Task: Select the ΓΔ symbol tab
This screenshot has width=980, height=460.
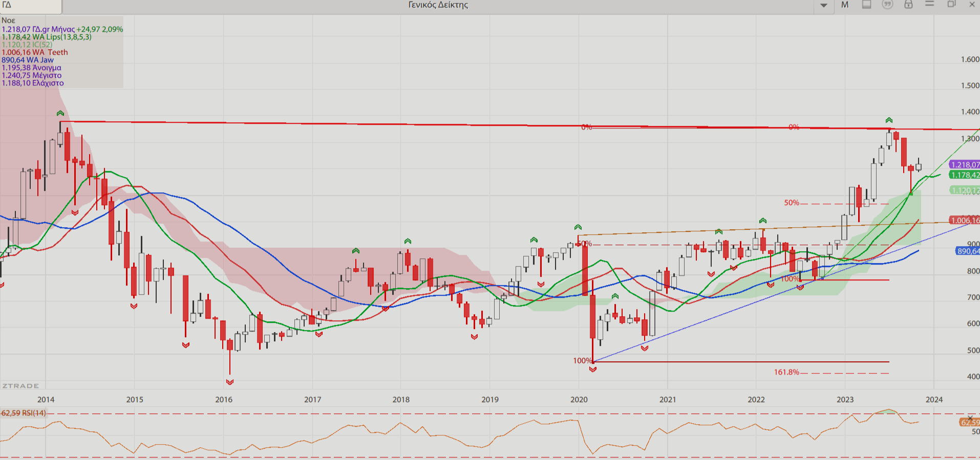Action: 31,6
